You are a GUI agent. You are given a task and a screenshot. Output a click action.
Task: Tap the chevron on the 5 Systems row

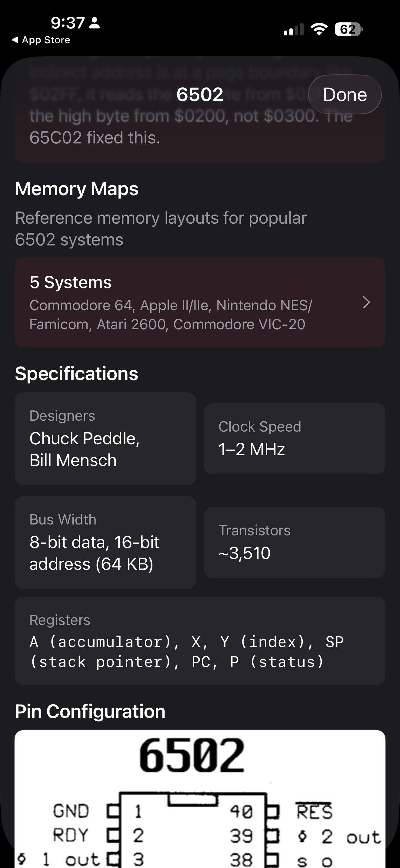pos(366,303)
